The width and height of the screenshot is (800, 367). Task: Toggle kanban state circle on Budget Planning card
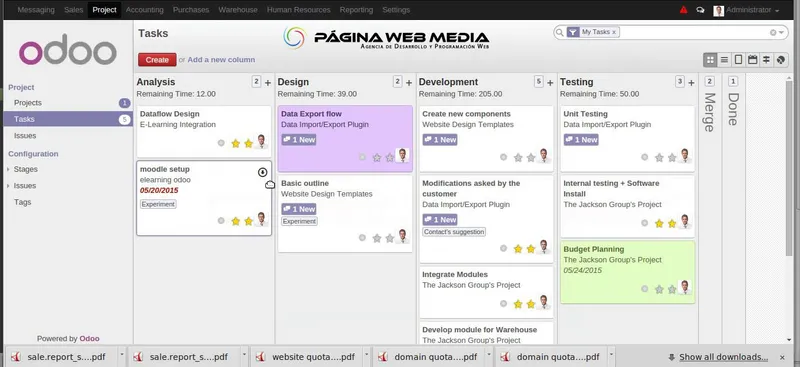pyautogui.click(x=645, y=289)
